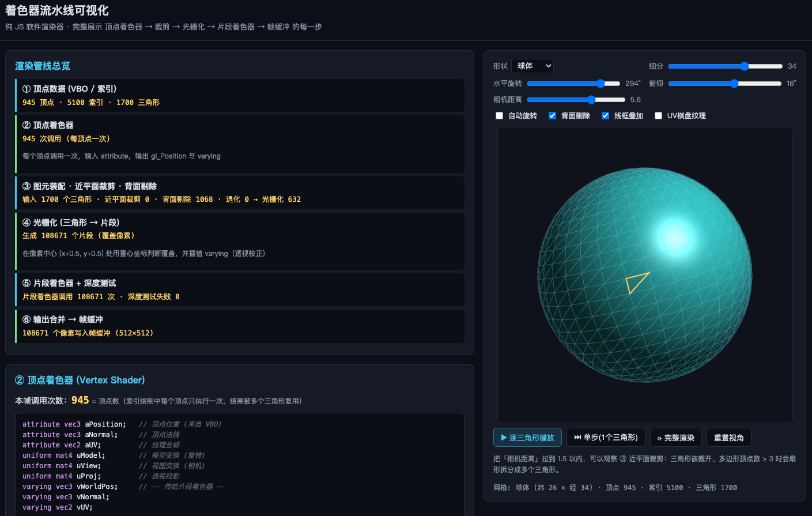This screenshot has width=812, height=516.
Task: Adjust the 细分 subdivision slider
Action: 725,66
